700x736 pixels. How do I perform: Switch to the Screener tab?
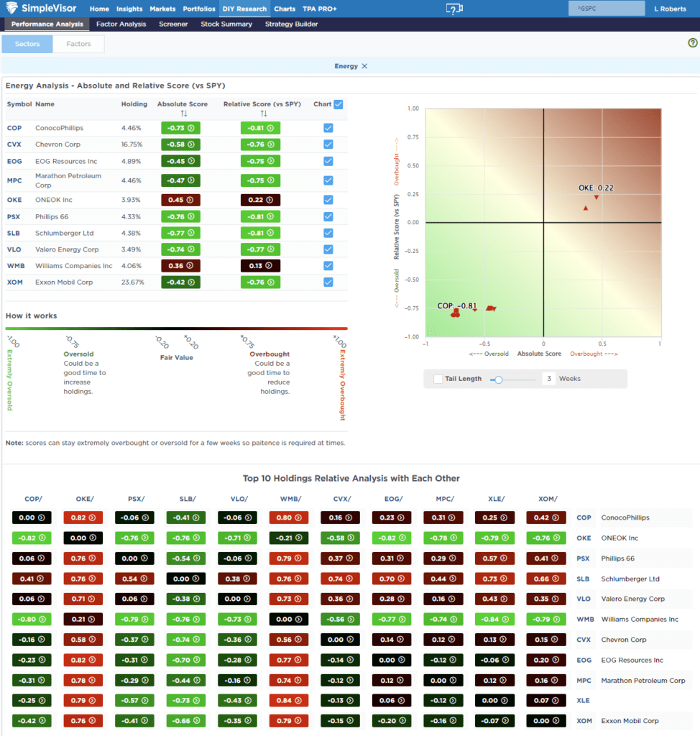coord(173,24)
